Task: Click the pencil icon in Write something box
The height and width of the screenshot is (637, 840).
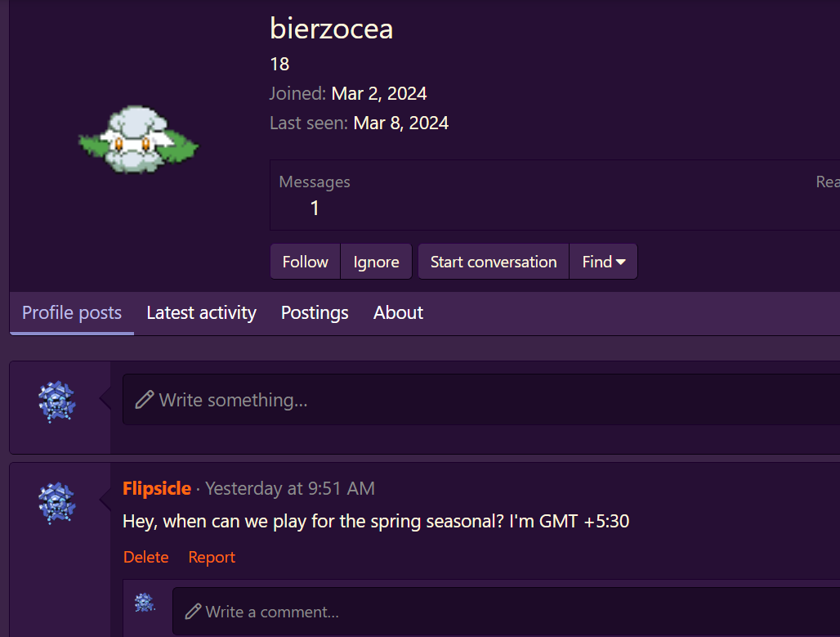Action: (x=144, y=400)
